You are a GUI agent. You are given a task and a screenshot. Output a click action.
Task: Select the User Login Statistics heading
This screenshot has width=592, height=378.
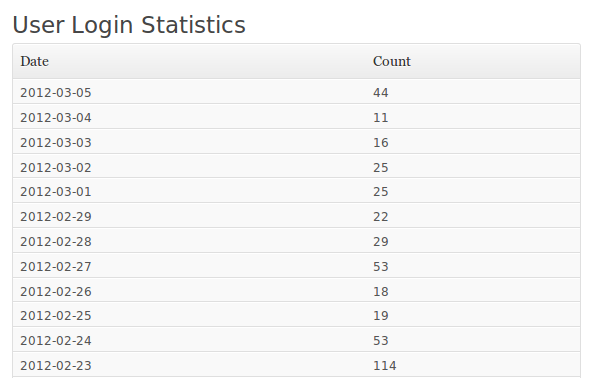point(129,25)
